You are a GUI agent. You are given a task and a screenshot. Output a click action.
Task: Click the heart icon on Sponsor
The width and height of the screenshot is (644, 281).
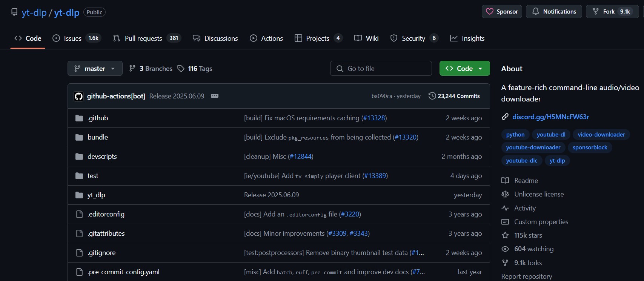pyautogui.click(x=490, y=12)
